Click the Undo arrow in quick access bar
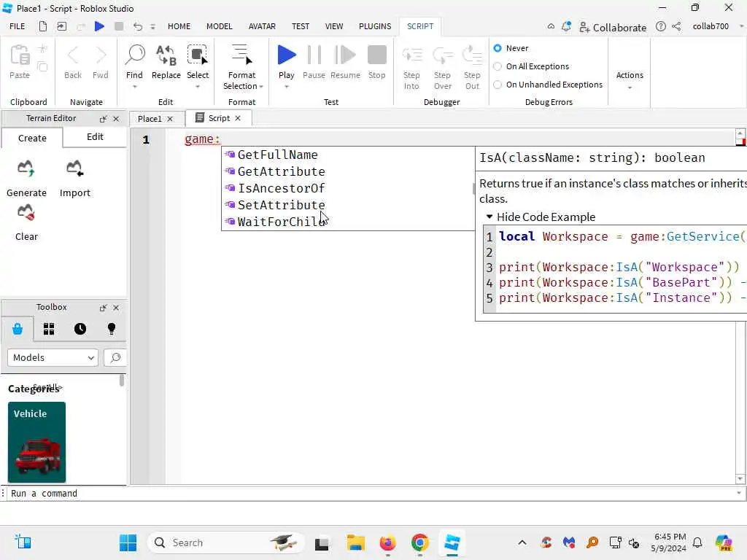The height and width of the screenshot is (560, 747). pos(138,26)
